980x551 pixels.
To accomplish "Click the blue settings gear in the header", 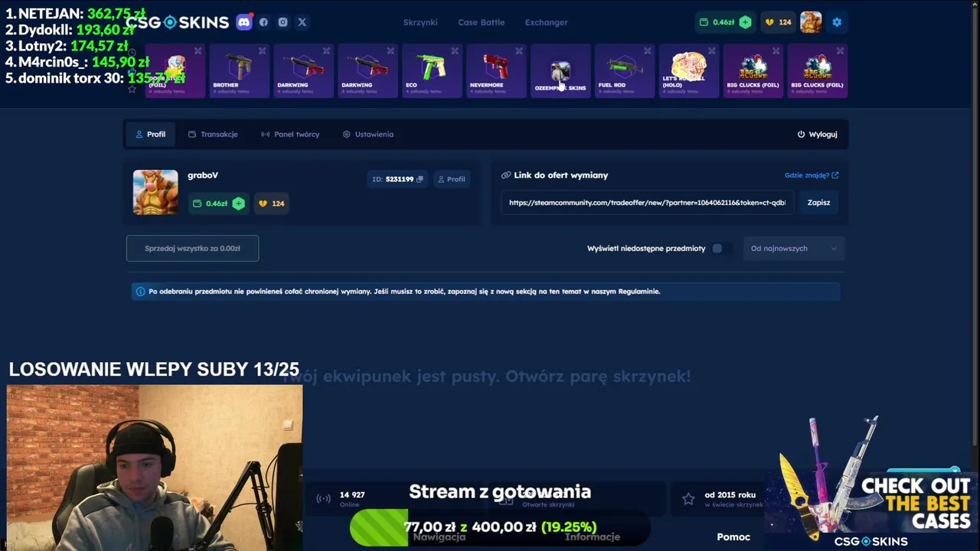I will (837, 22).
